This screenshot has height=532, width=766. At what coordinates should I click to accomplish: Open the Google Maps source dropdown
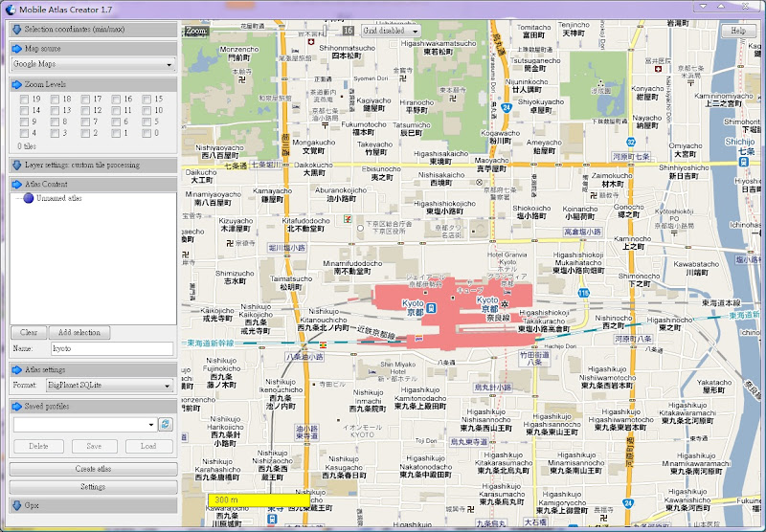(93, 64)
